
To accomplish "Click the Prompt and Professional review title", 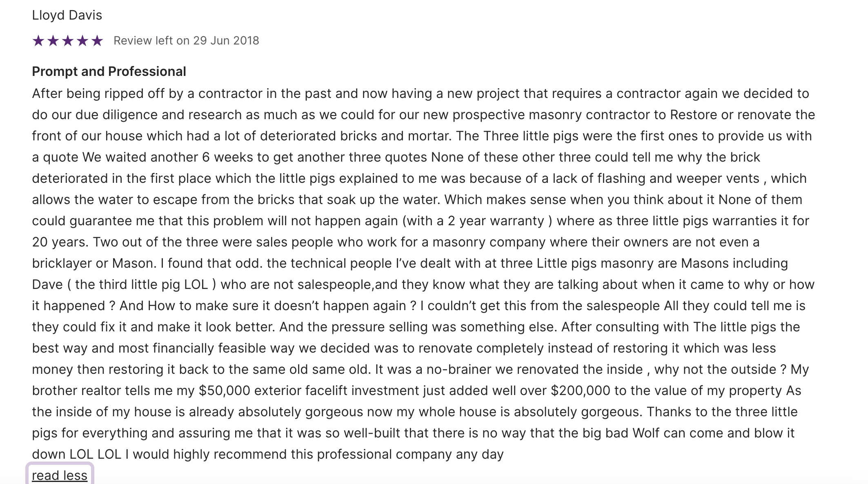I will click(109, 71).
